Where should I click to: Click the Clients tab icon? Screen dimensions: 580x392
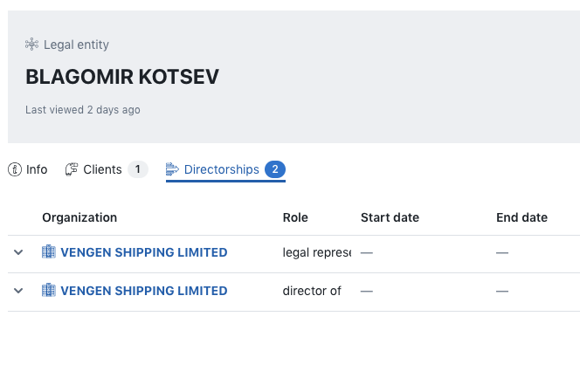72,169
